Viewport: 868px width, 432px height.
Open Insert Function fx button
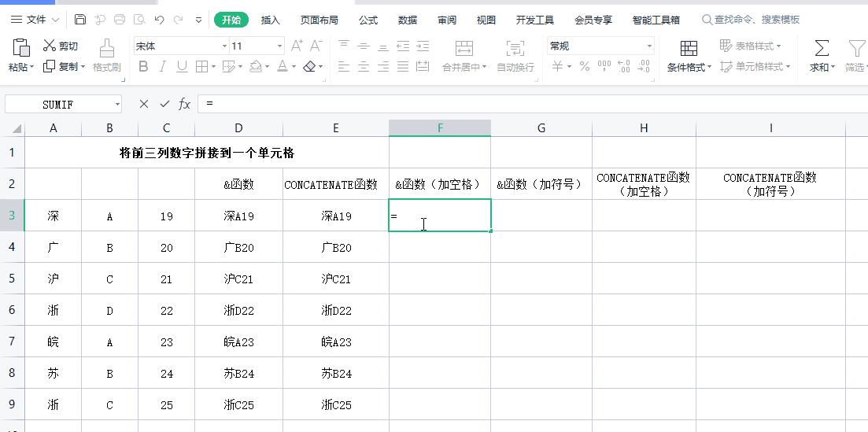coord(184,104)
